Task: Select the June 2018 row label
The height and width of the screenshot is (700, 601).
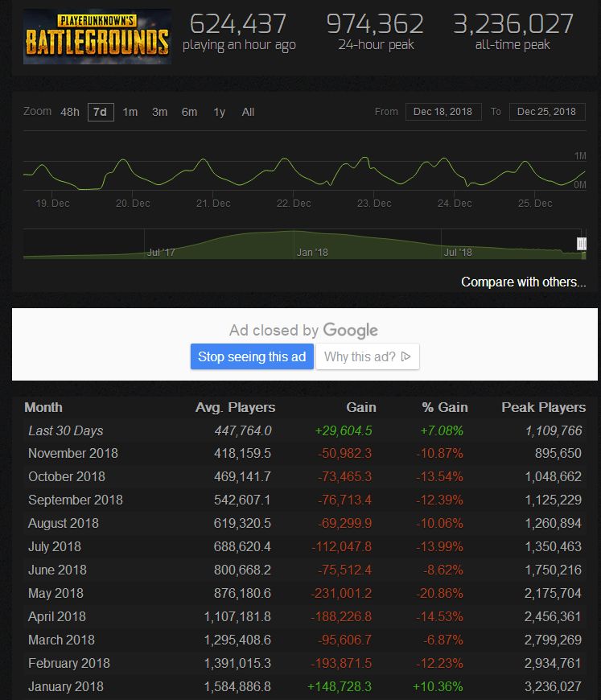Action: click(x=57, y=570)
